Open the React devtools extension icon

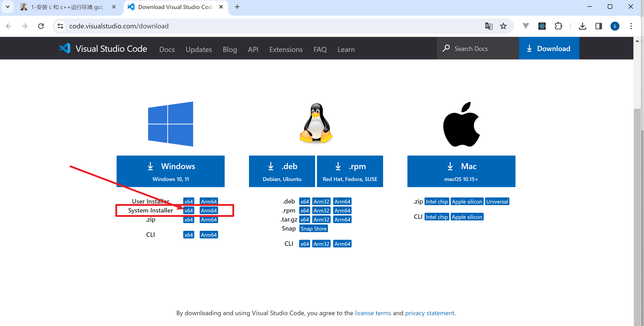click(542, 26)
